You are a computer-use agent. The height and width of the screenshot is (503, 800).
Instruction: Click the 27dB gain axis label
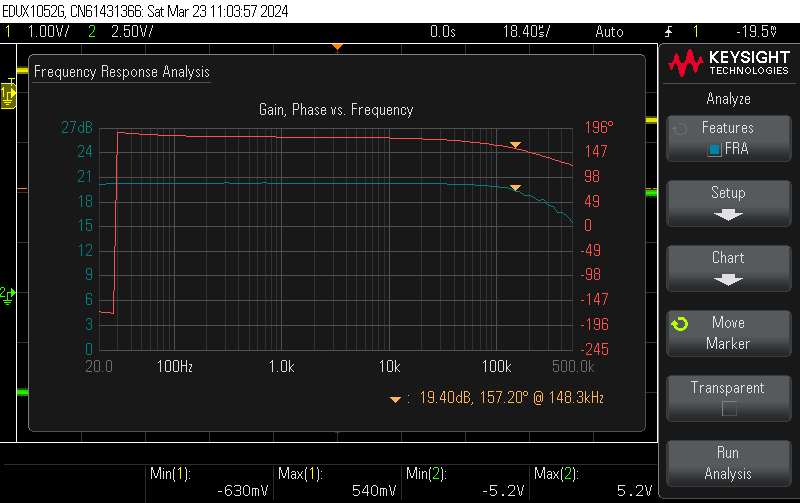pos(77,127)
